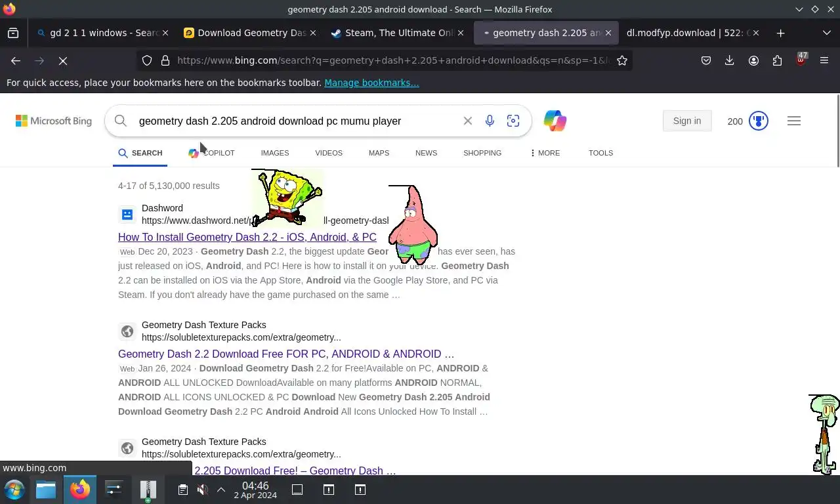Open the Microsoft Rewards trophy icon
The width and height of the screenshot is (840, 504).
pos(759,121)
